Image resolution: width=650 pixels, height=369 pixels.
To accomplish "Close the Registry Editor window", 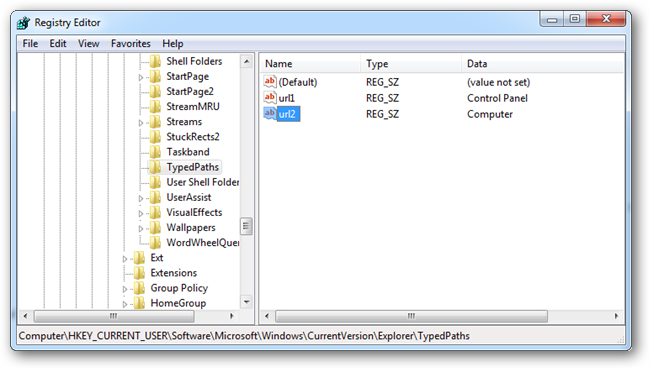I will coord(606,19).
